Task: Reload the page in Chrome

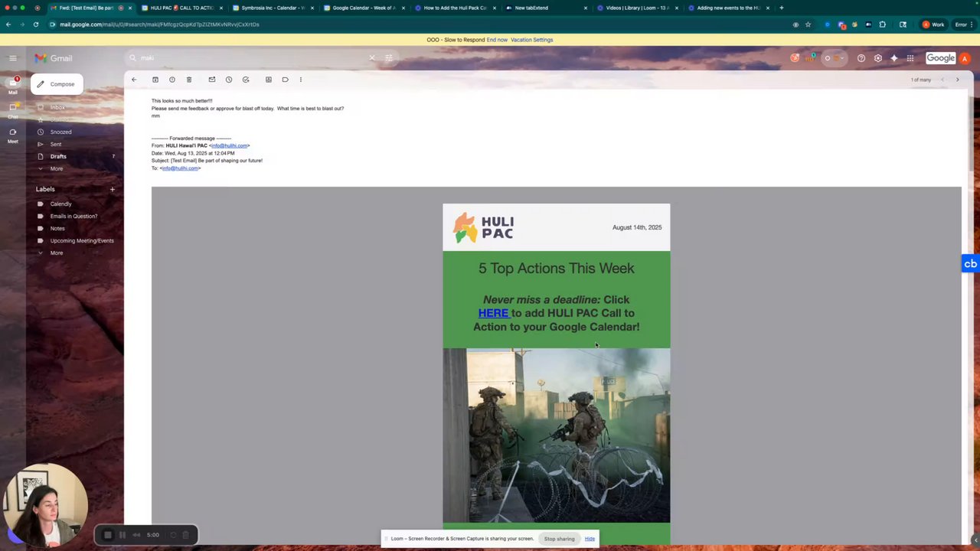Action: tap(35, 24)
